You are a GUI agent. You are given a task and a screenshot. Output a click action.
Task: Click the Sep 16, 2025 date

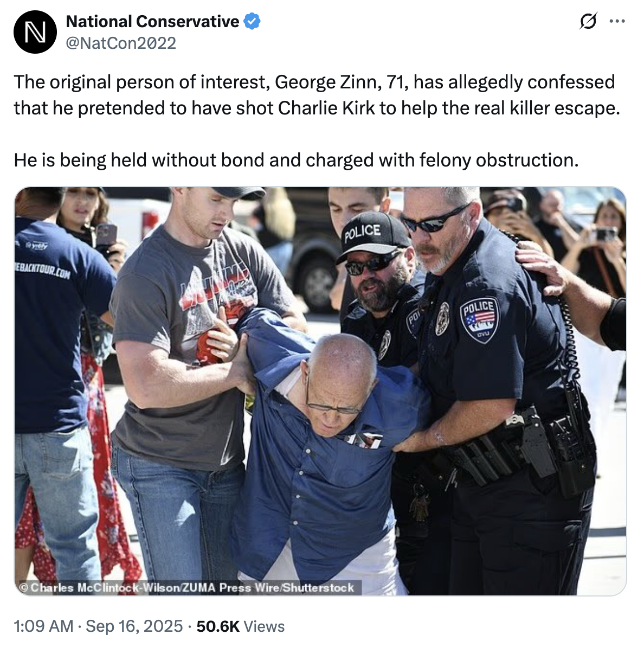click(x=134, y=626)
